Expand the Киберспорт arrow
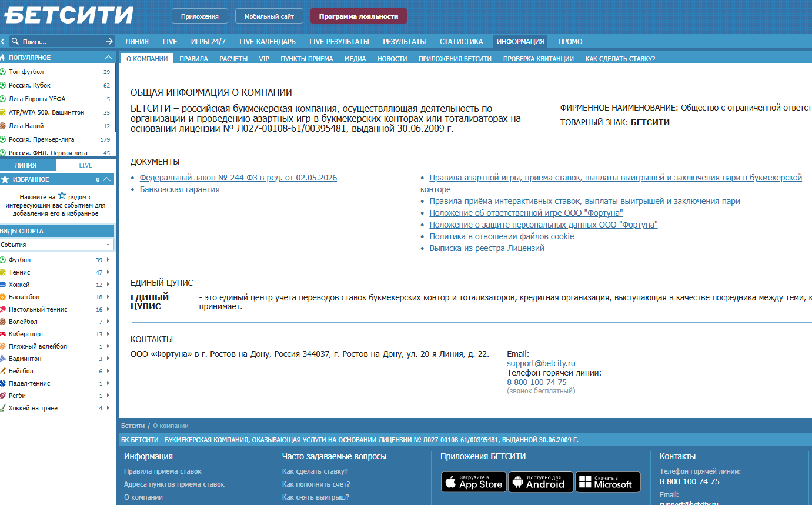Image resolution: width=812 pixels, height=505 pixels. (x=108, y=334)
